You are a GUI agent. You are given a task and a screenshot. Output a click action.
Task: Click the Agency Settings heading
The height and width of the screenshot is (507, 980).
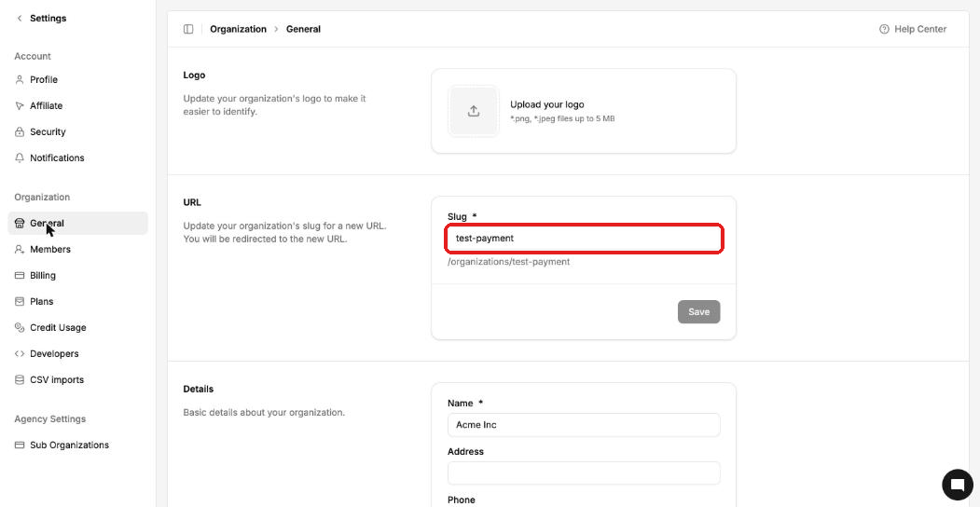tap(50, 419)
